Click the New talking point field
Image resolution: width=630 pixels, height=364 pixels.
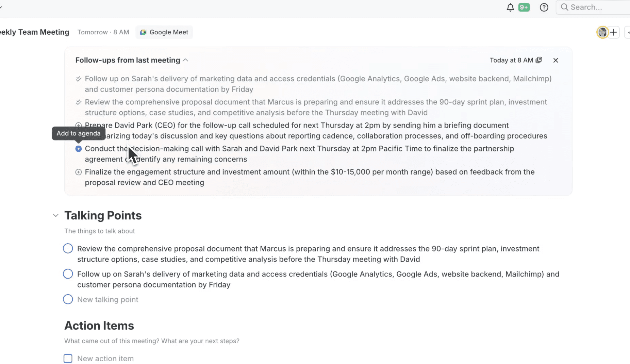pyautogui.click(x=108, y=300)
